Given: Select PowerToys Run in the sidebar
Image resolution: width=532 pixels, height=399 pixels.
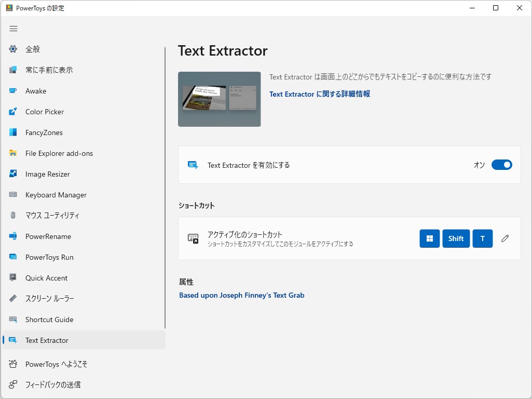Looking at the screenshot, I should 49,257.
